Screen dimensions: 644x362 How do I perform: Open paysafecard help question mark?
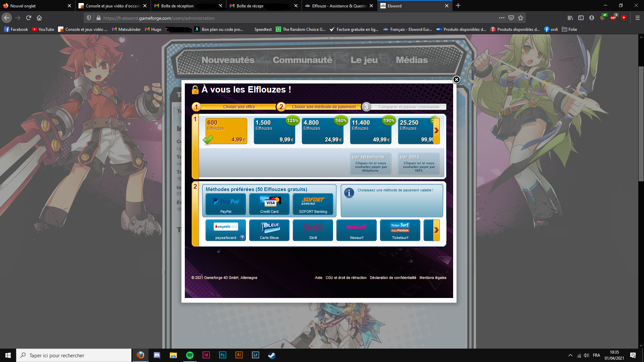[242, 238]
